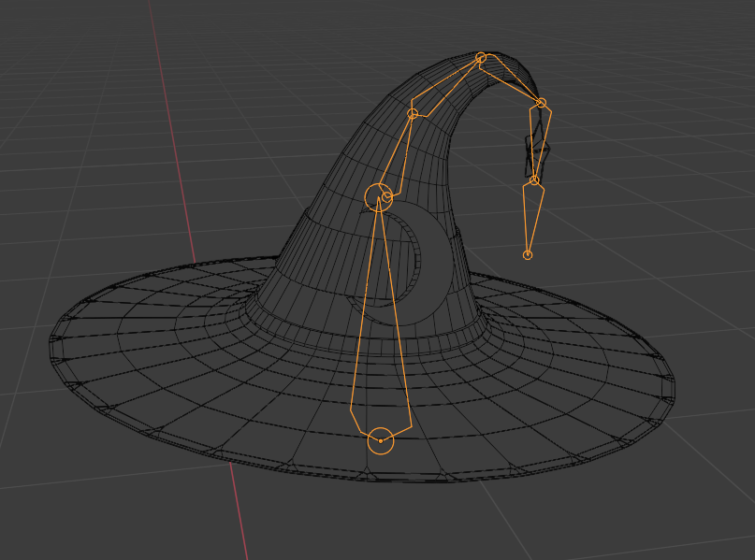Select the lowest dangling bone of the chain
Screen dimensions: 755x560
[x=532, y=218]
